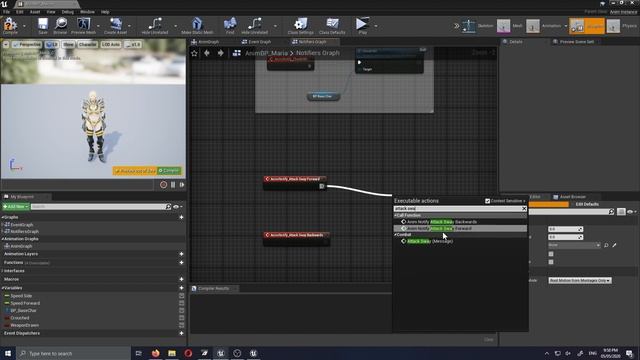This screenshot has height=360, width=640.
Task: Toggle the Context Sensitive checkbox
Action: (x=487, y=201)
